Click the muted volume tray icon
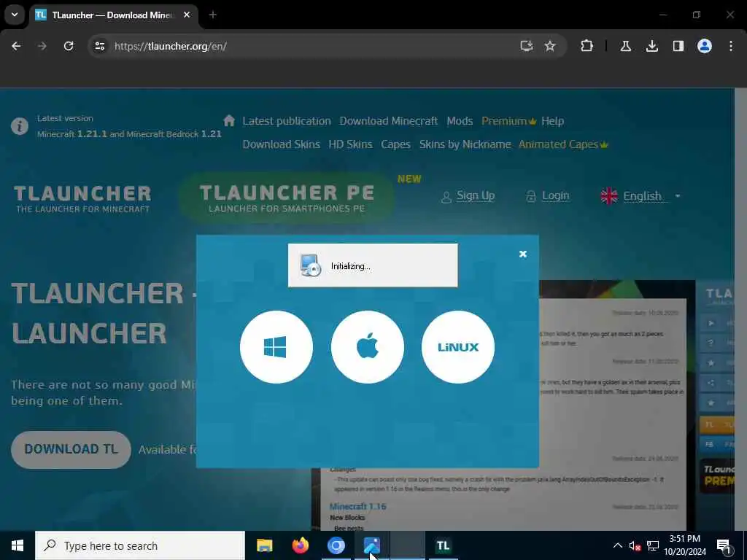This screenshot has width=747, height=560. (635, 545)
